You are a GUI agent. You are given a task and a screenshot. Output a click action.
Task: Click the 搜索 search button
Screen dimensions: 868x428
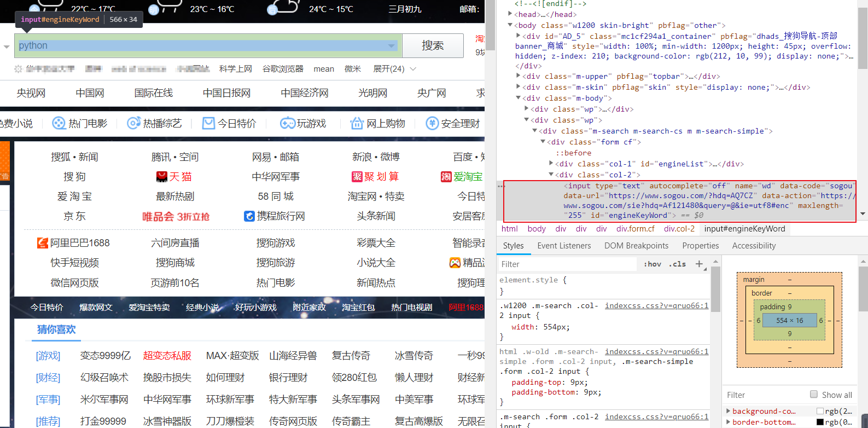tap(433, 45)
